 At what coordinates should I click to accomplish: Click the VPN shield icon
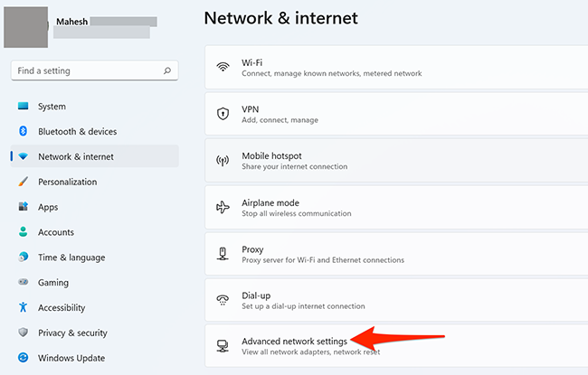pos(223,114)
